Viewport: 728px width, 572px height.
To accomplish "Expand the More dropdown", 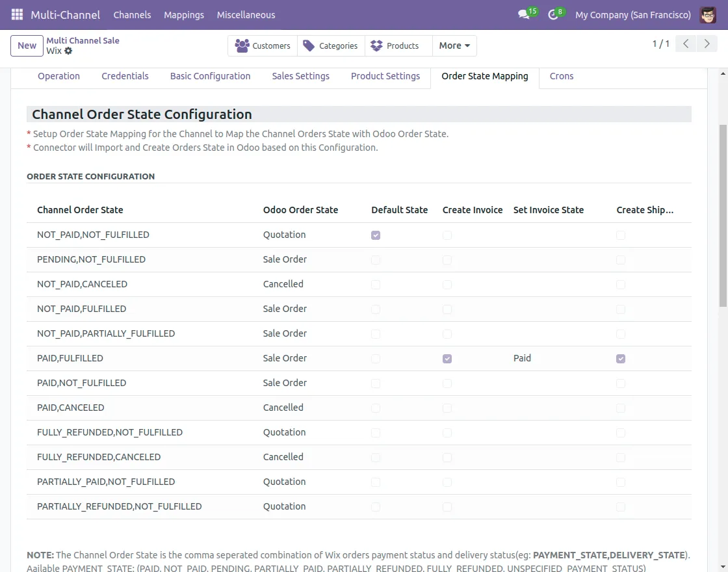I will (454, 45).
